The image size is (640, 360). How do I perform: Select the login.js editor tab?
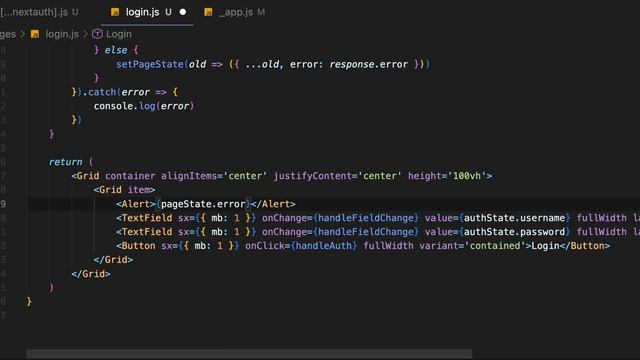(147, 12)
